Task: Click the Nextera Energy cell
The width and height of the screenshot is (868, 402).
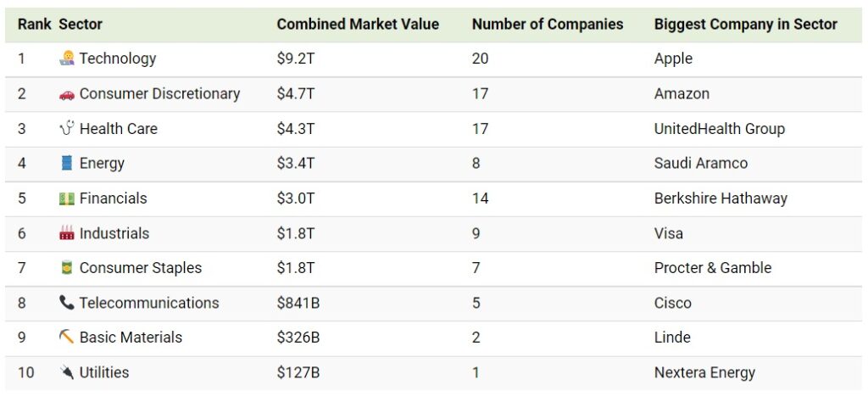Action: 704,372
